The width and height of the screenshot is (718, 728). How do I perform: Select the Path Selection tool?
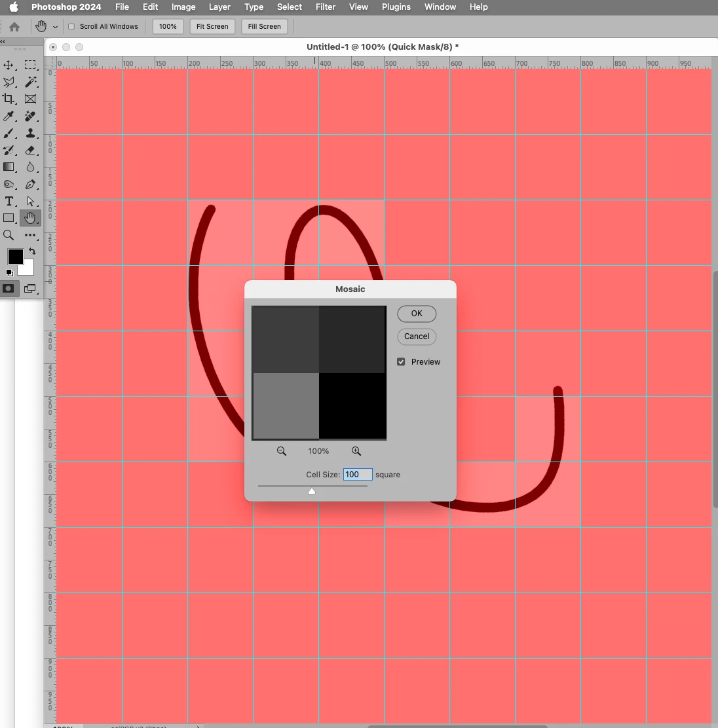30,201
